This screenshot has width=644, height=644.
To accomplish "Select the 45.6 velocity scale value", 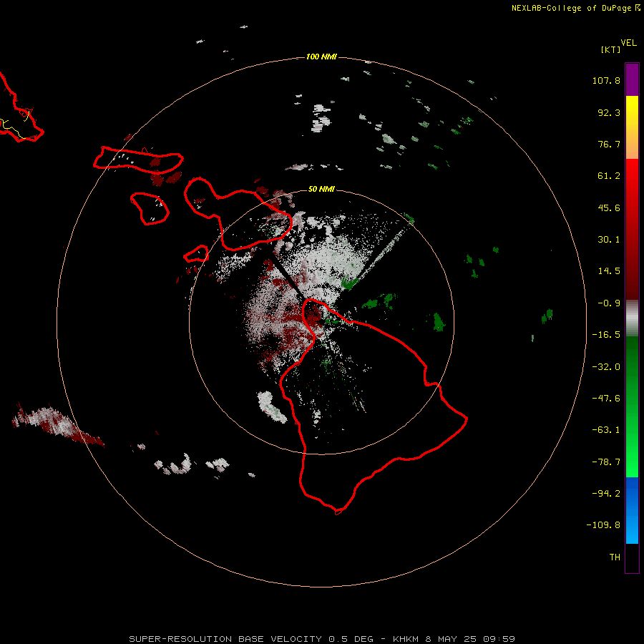I will (609, 208).
